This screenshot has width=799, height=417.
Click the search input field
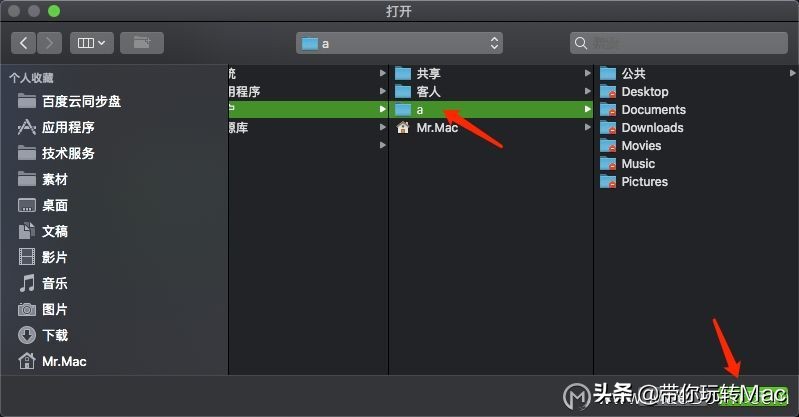(678, 43)
